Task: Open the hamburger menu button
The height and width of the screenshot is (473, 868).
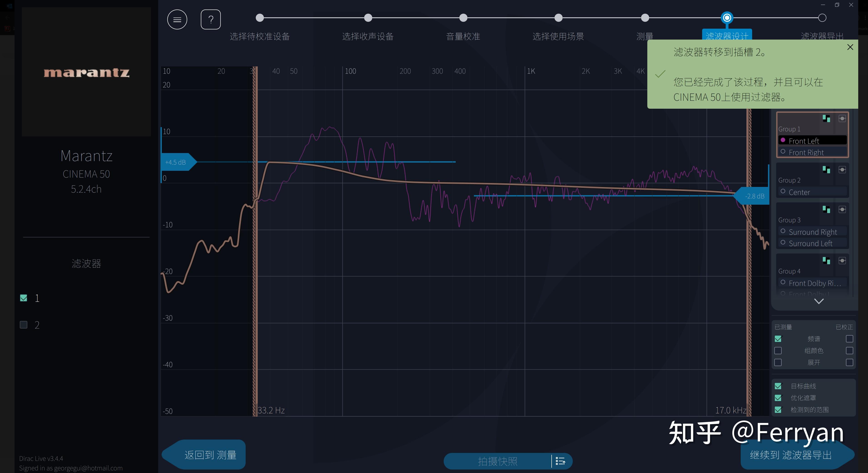Action: (177, 20)
